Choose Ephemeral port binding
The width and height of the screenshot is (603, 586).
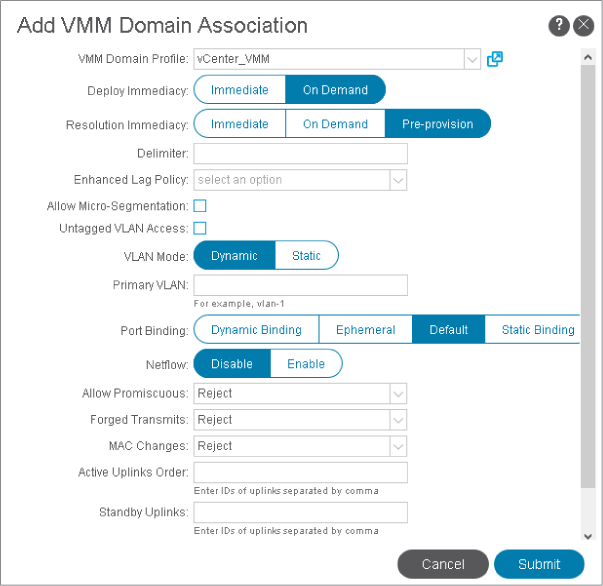pos(365,330)
